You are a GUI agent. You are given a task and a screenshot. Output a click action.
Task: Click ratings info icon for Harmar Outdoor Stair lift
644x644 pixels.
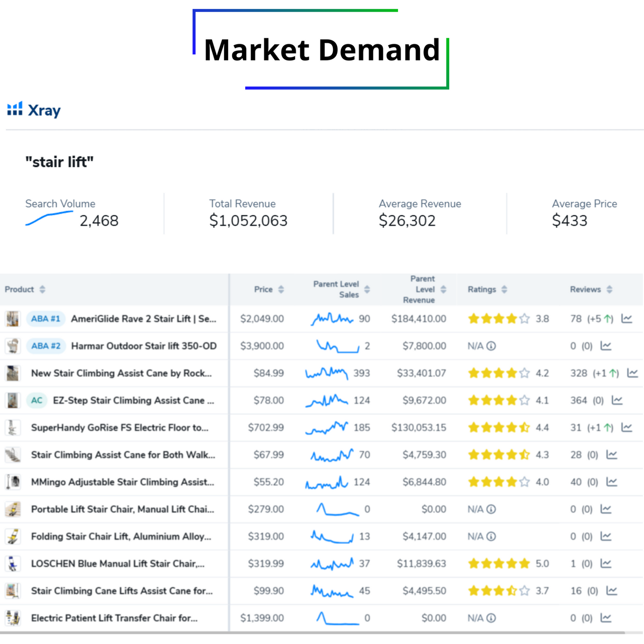tap(491, 346)
